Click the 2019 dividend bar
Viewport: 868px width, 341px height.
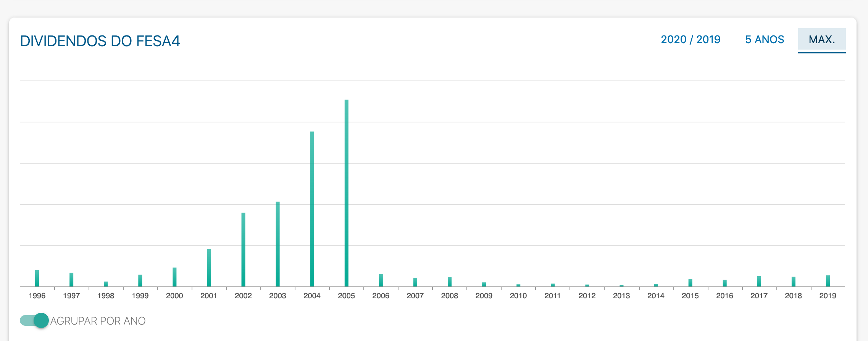pyautogui.click(x=828, y=281)
